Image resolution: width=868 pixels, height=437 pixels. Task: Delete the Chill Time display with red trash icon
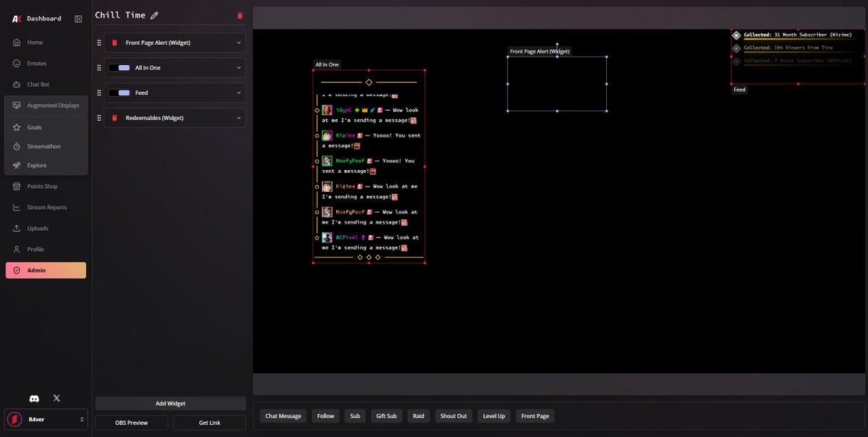[x=240, y=15]
